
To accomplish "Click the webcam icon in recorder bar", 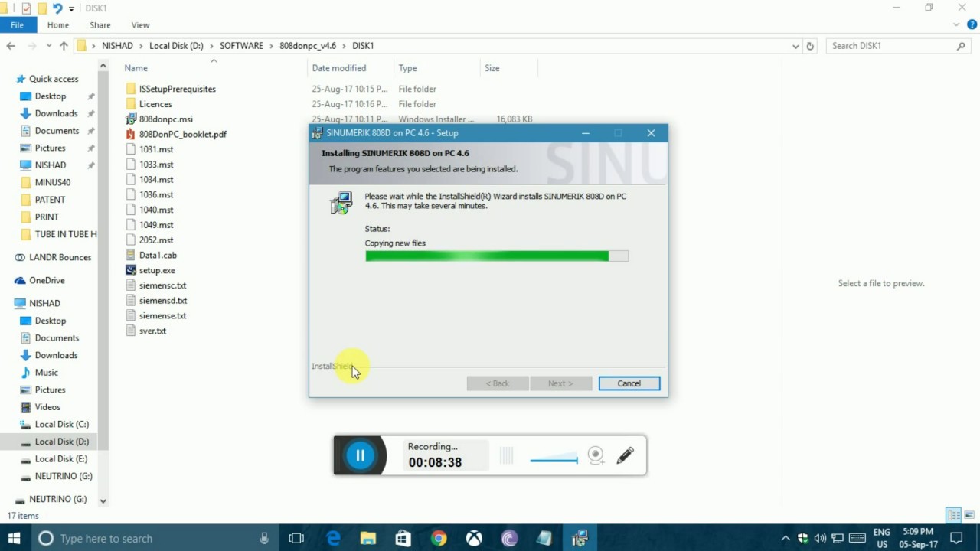I will coord(596,455).
